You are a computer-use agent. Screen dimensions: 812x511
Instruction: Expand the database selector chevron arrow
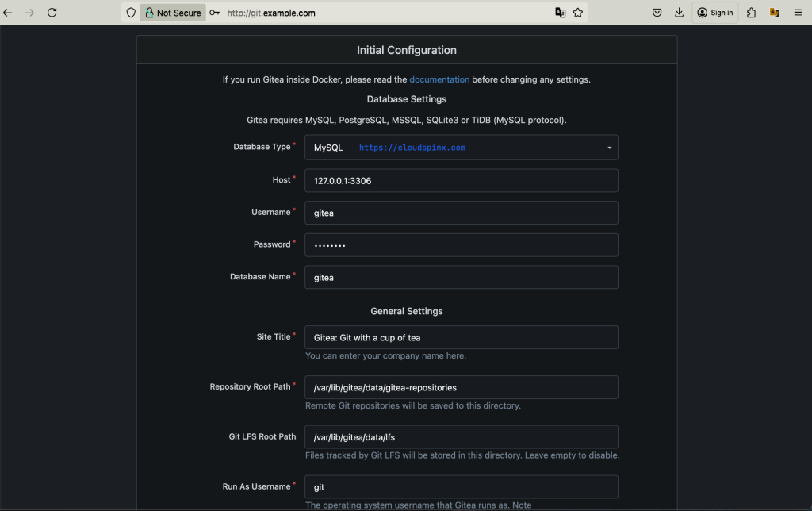point(610,148)
